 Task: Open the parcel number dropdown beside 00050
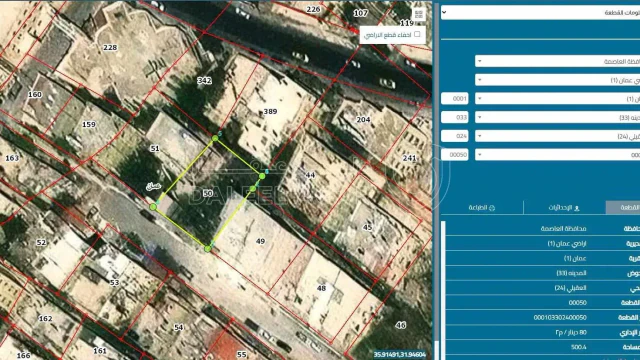[x=558, y=155]
